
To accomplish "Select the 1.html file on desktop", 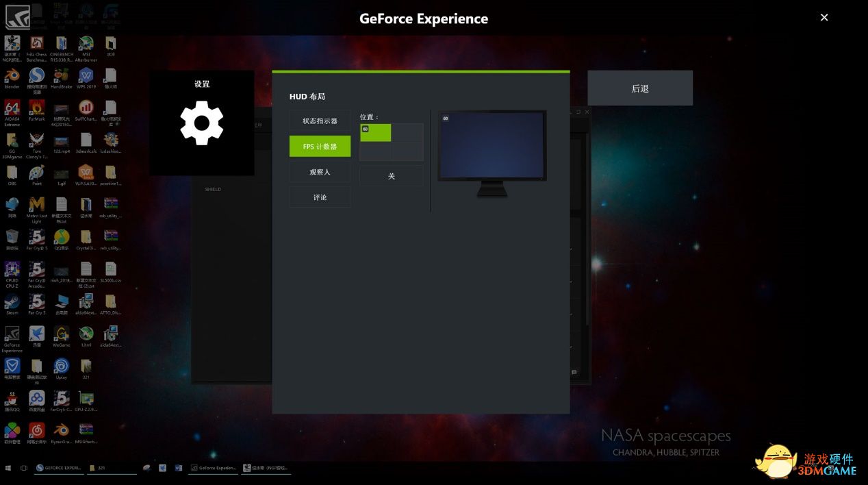I will point(86,337).
